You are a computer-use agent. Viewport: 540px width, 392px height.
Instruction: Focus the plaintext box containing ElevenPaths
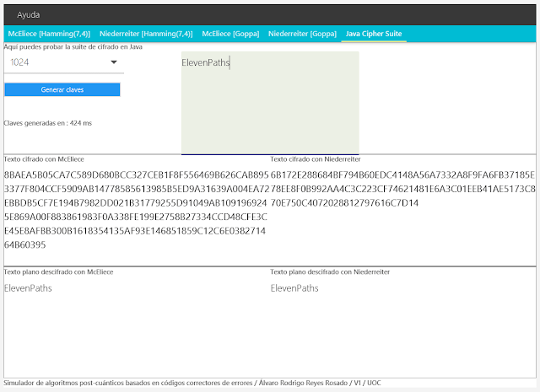[269, 103]
